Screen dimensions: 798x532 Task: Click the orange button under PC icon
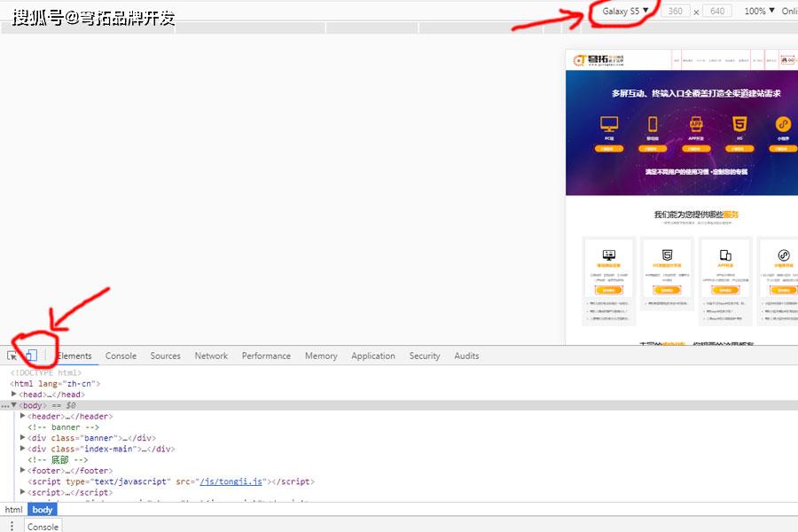(608, 149)
